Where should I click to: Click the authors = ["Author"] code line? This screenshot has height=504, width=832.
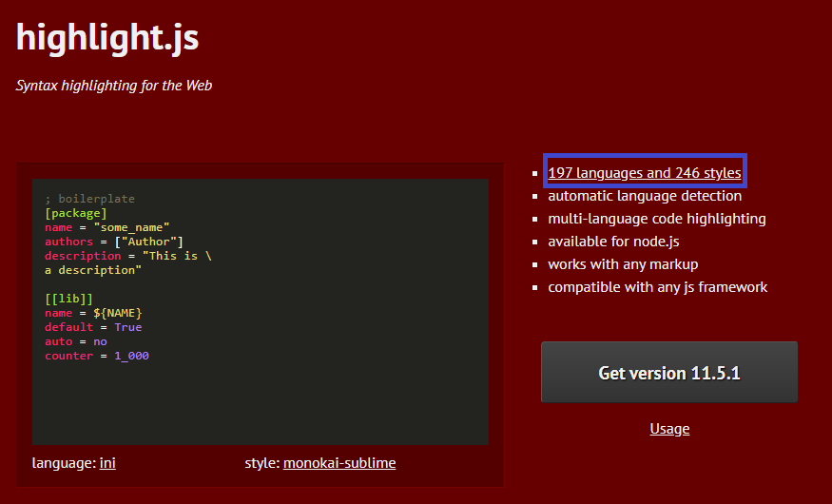click(114, 242)
